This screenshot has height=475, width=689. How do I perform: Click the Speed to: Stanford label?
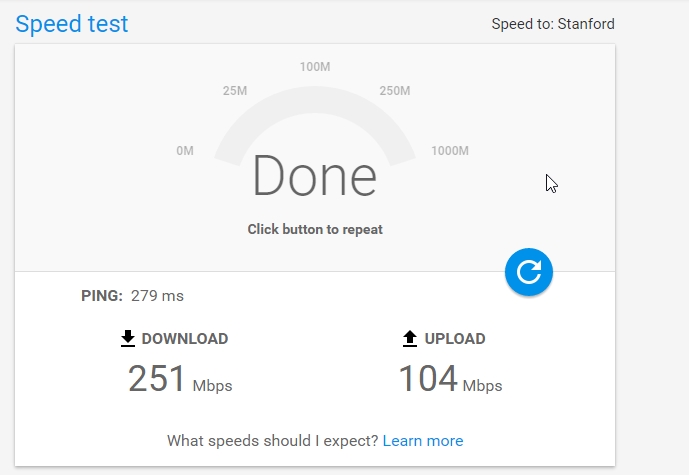pos(552,24)
